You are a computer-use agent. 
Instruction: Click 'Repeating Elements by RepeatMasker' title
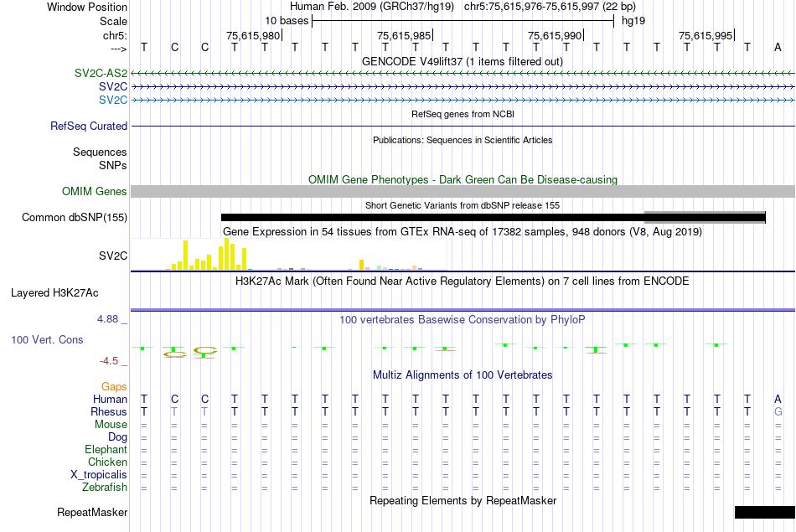point(463,500)
